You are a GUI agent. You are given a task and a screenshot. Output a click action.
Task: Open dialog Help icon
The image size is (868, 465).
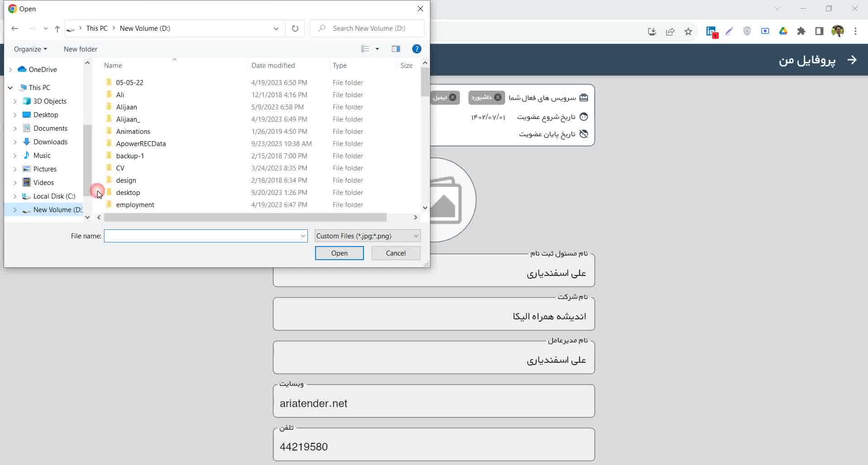[x=417, y=49]
